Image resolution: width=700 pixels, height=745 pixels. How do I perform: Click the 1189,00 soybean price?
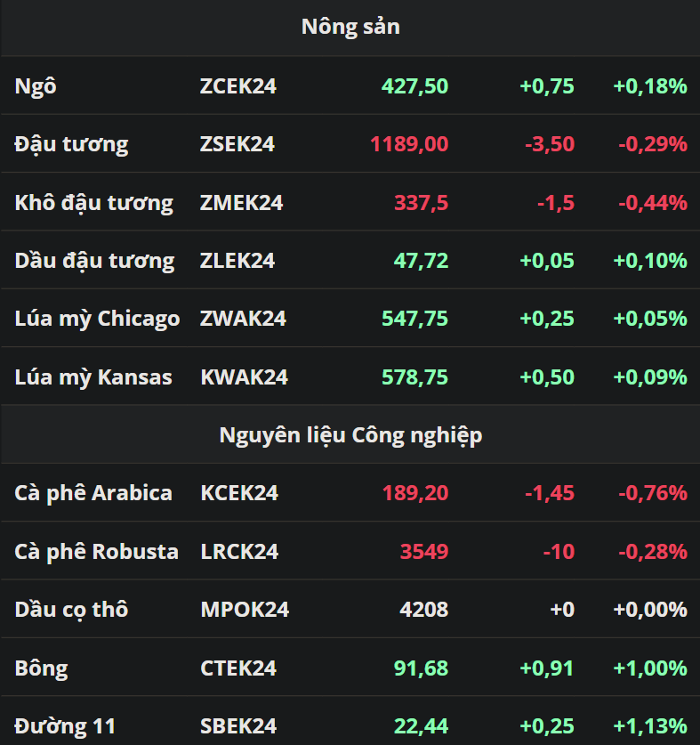point(409,144)
